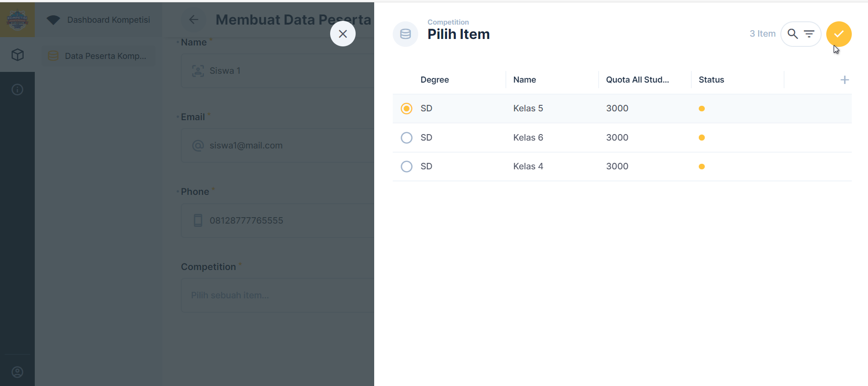This screenshot has height=386, width=868.
Task: Select the Kelas 4 radio button
Action: [x=407, y=167]
